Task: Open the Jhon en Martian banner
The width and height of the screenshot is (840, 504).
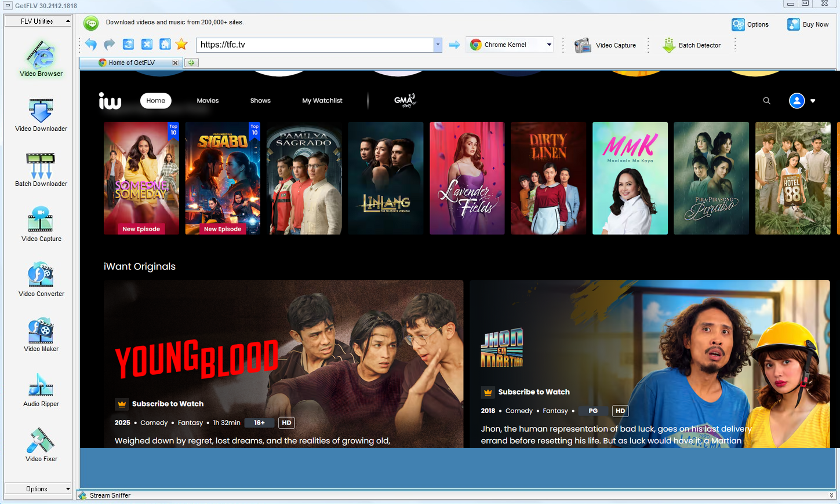Action: coord(650,364)
